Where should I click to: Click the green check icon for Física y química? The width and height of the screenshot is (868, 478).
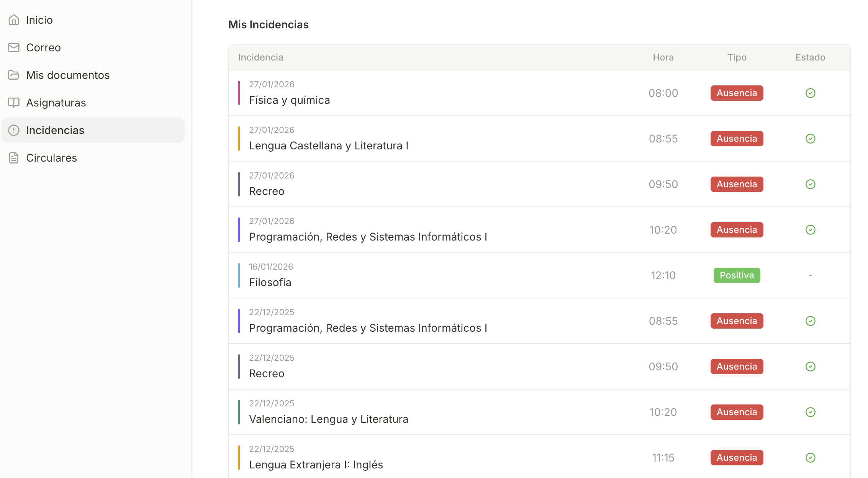[810, 93]
